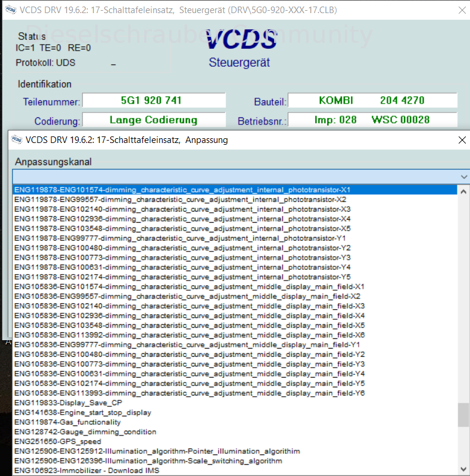This screenshot has height=476, width=470.
Task: Click VCDS icon in Steuergerät window title
Action: click(11, 10)
